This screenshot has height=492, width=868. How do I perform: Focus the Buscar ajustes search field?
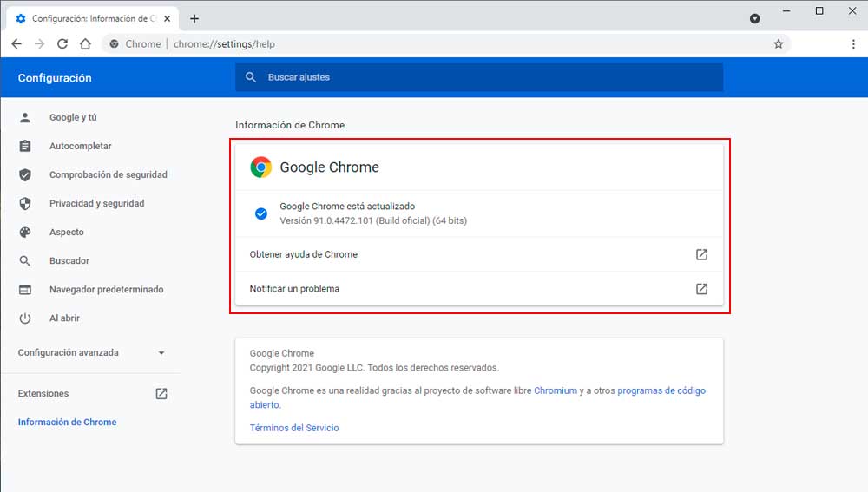point(479,77)
